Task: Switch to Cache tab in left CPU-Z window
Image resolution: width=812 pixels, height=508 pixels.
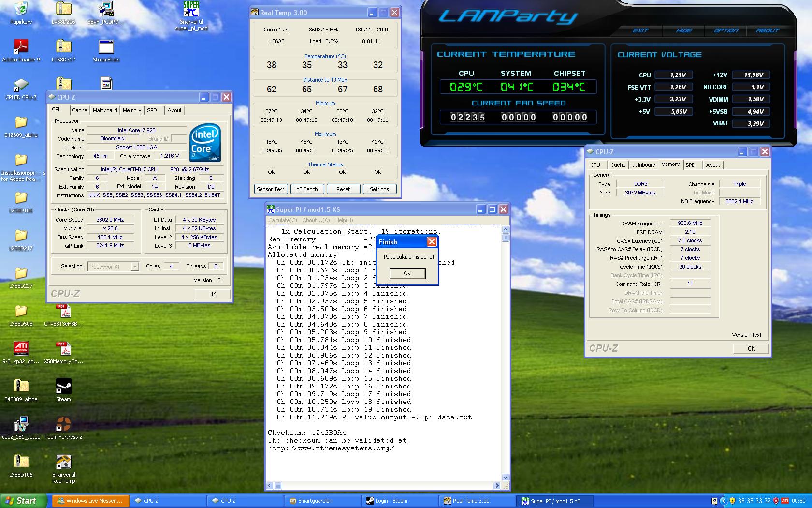Action: click(80, 110)
